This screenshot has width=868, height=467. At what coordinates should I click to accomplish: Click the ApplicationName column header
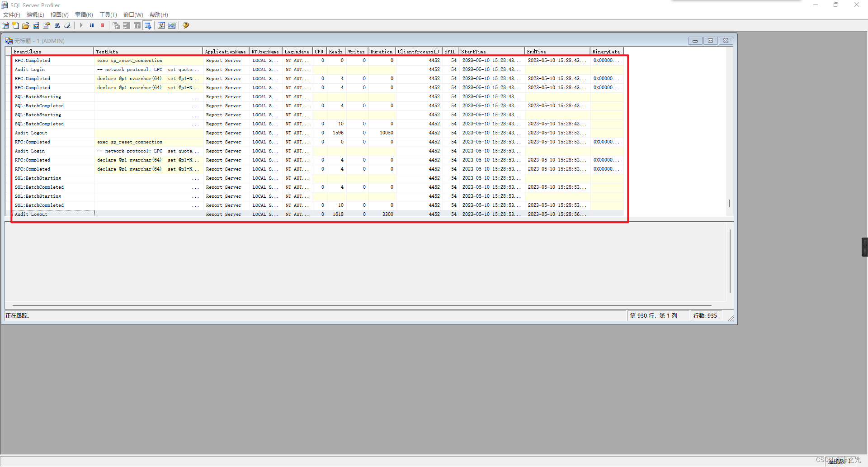coord(226,52)
